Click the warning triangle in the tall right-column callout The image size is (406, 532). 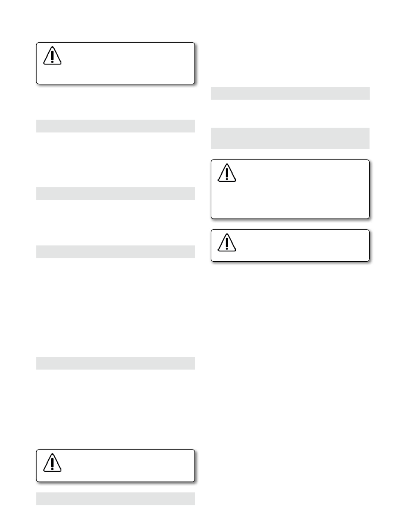tap(227, 172)
